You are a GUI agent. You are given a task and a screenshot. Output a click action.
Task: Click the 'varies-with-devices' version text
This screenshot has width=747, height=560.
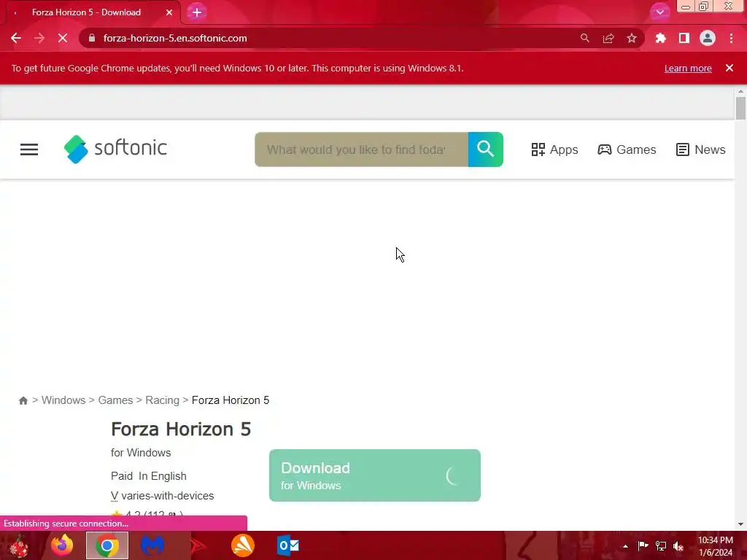point(168,496)
